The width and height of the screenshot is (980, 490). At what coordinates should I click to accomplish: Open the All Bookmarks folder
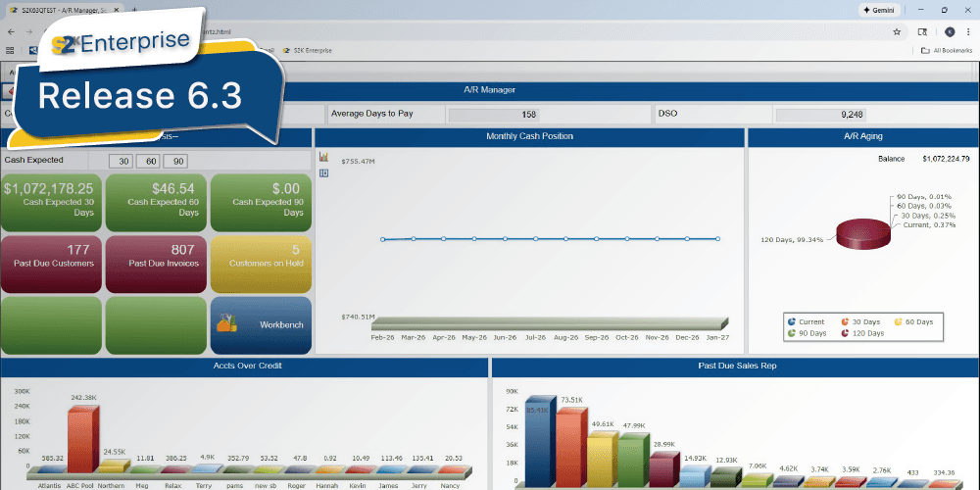[x=947, y=51]
